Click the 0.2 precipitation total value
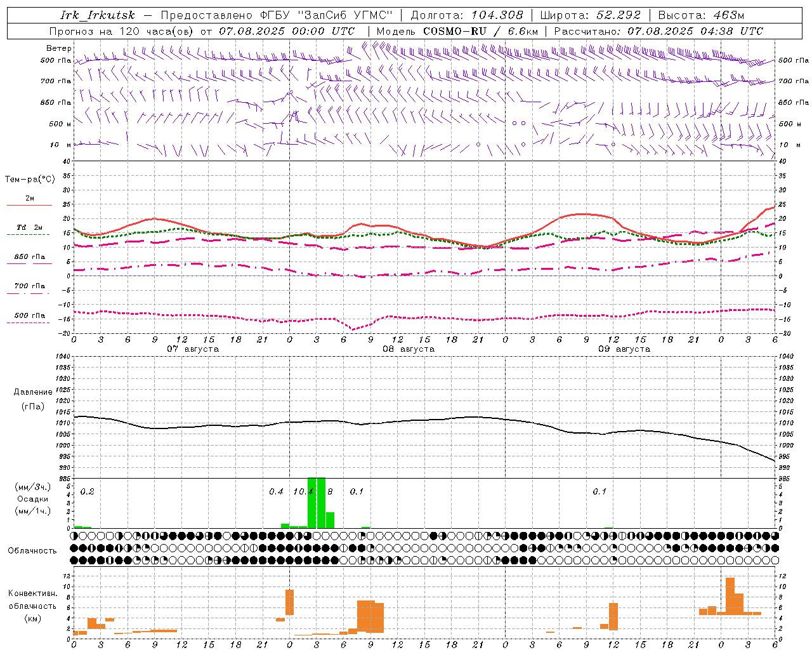Screen dimensions: 812x650 (x=87, y=492)
